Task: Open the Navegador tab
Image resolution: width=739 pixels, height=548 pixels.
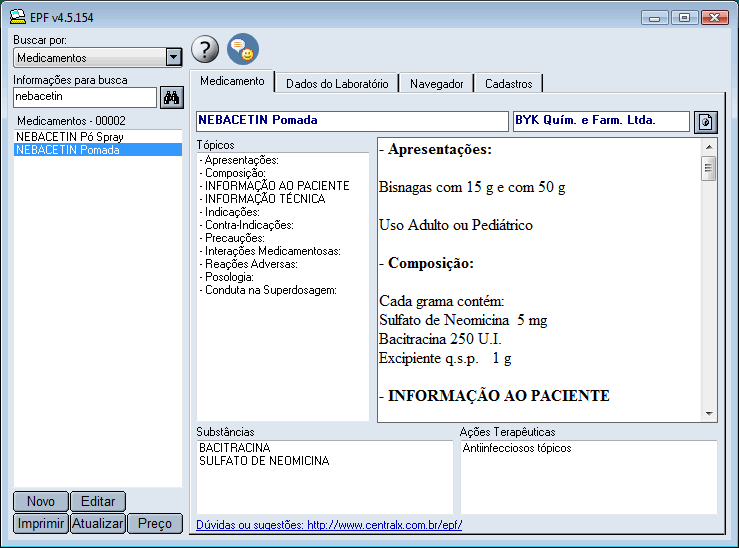Action: (436, 84)
